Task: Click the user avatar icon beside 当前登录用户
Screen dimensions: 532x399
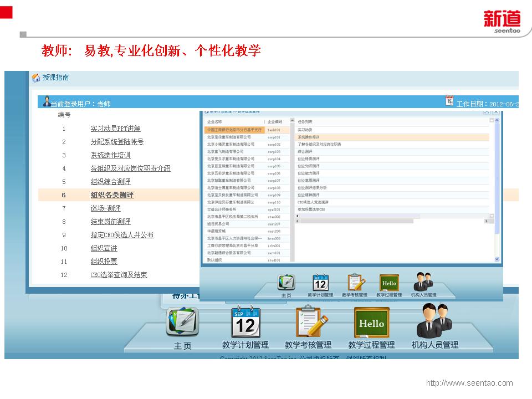Action: coord(47,102)
